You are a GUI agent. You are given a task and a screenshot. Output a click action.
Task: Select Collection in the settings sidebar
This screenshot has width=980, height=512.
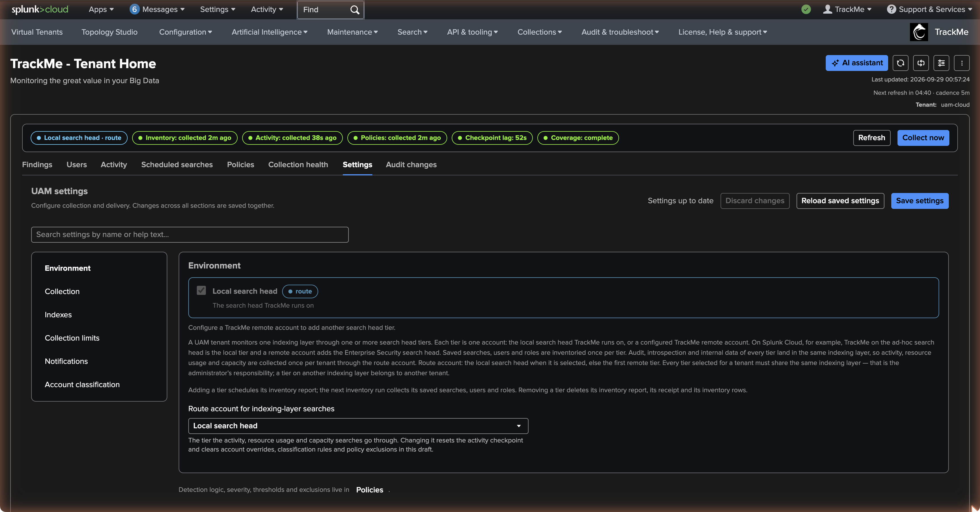coord(62,291)
